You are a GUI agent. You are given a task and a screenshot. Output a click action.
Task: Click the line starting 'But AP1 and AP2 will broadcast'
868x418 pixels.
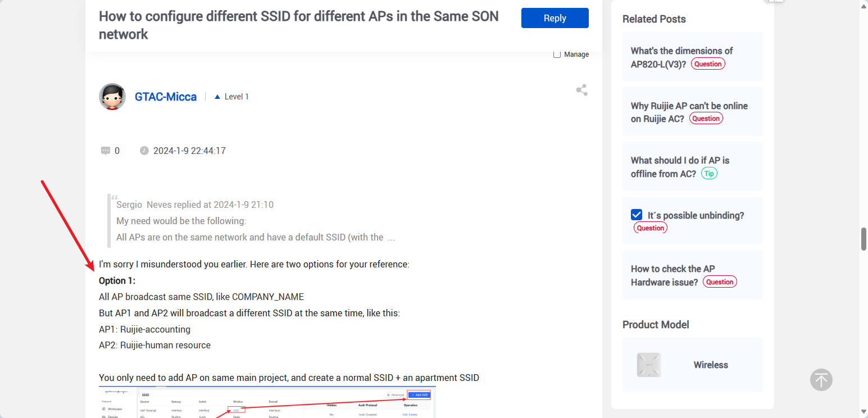coord(249,313)
